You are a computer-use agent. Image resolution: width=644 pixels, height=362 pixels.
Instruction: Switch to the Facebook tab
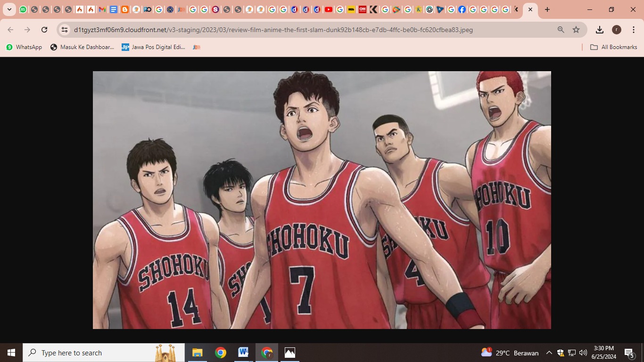462,9
